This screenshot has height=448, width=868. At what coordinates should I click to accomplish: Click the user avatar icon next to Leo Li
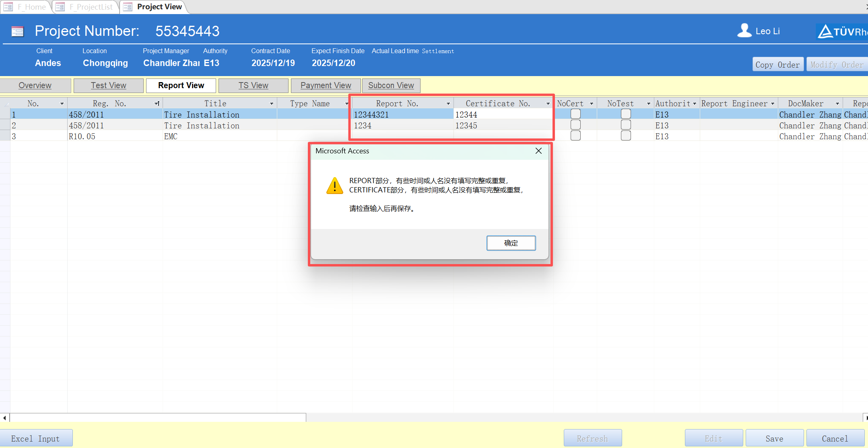744,30
